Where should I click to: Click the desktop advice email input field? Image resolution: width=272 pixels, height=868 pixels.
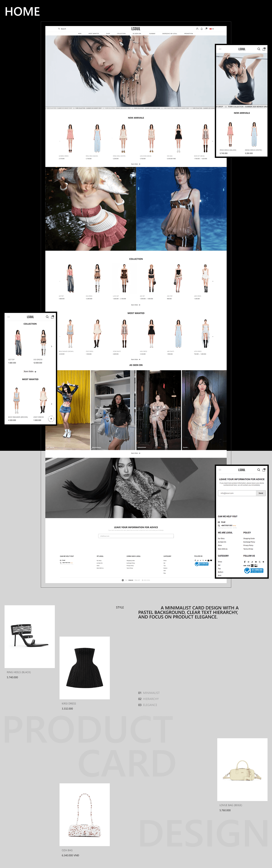[x=136, y=536]
